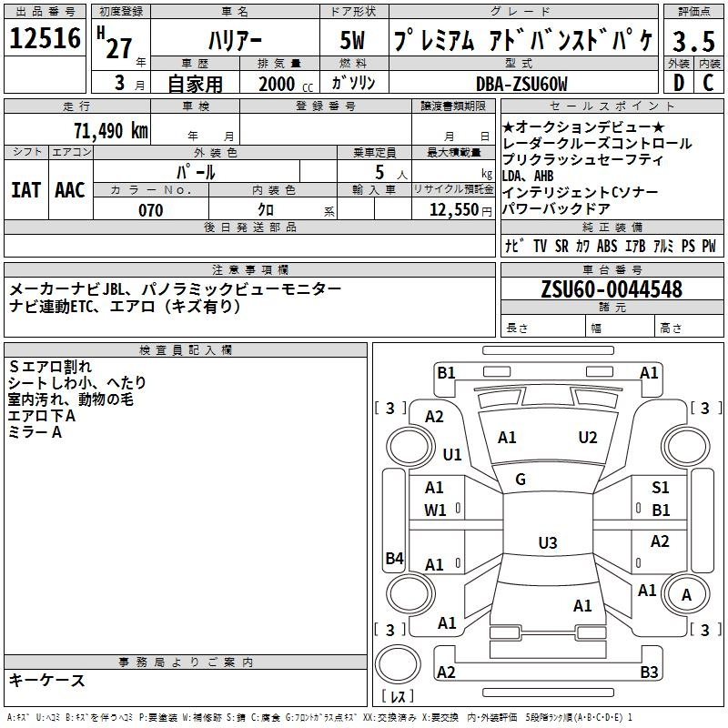Click color number 070
The height and width of the screenshot is (728, 728).
point(151,210)
